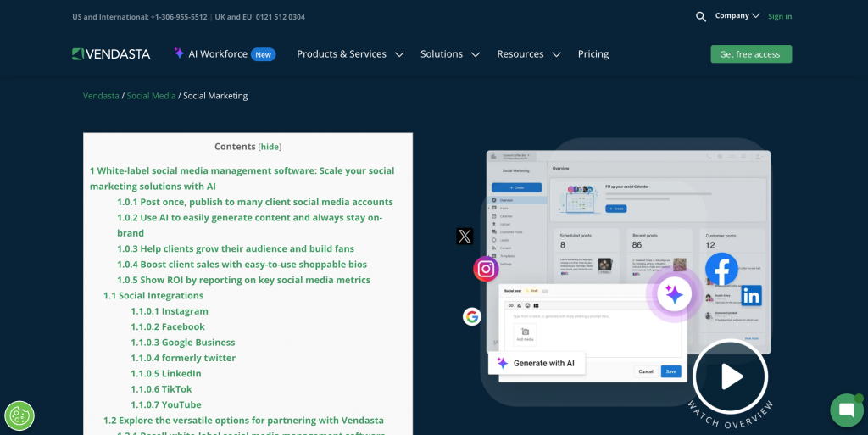
Task: Click the Get free access button
Action: tap(750, 54)
